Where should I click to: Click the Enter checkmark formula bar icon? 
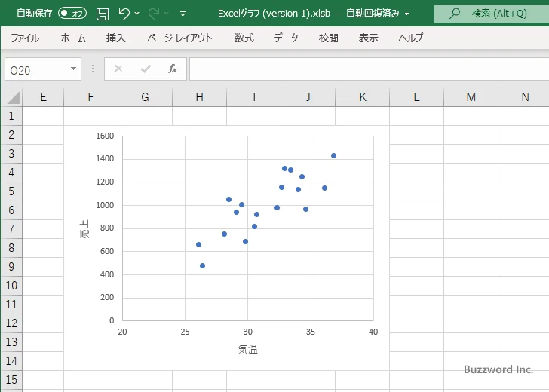146,69
